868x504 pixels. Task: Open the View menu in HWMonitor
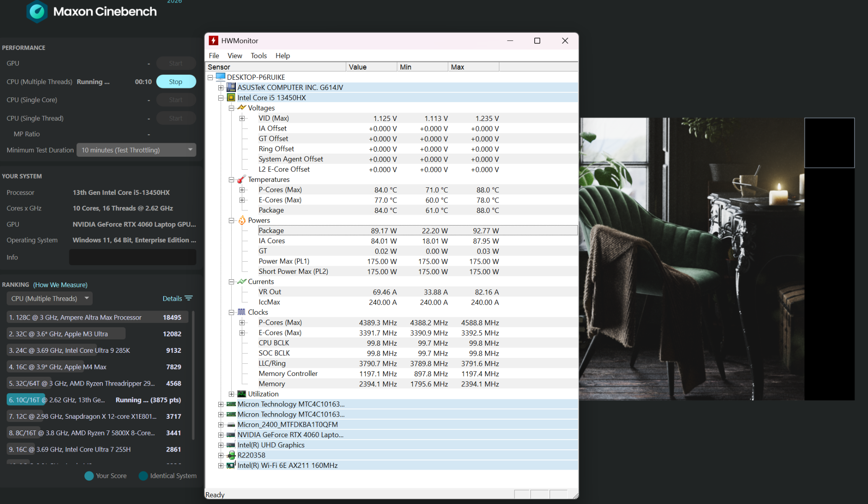pos(235,55)
